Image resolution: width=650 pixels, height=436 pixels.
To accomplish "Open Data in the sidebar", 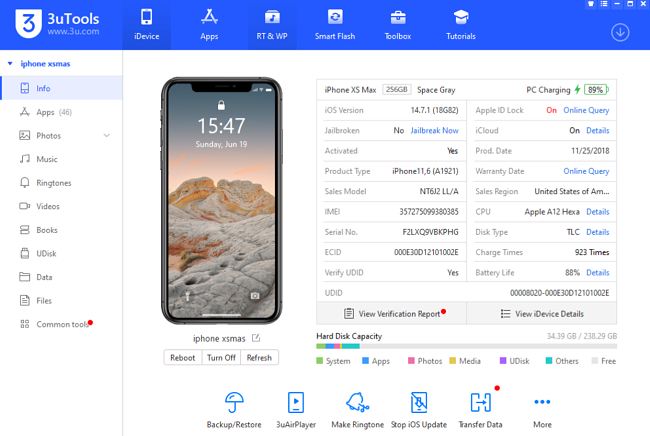I will [61, 277].
